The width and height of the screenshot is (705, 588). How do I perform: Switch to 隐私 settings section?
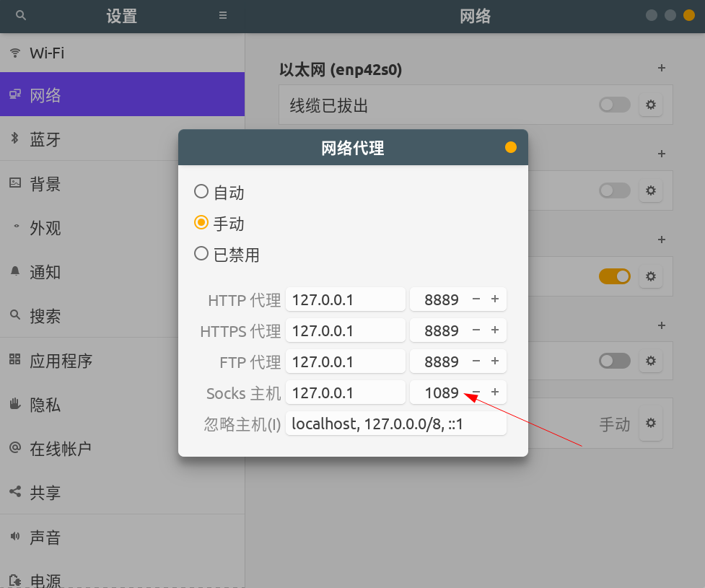pos(45,404)
